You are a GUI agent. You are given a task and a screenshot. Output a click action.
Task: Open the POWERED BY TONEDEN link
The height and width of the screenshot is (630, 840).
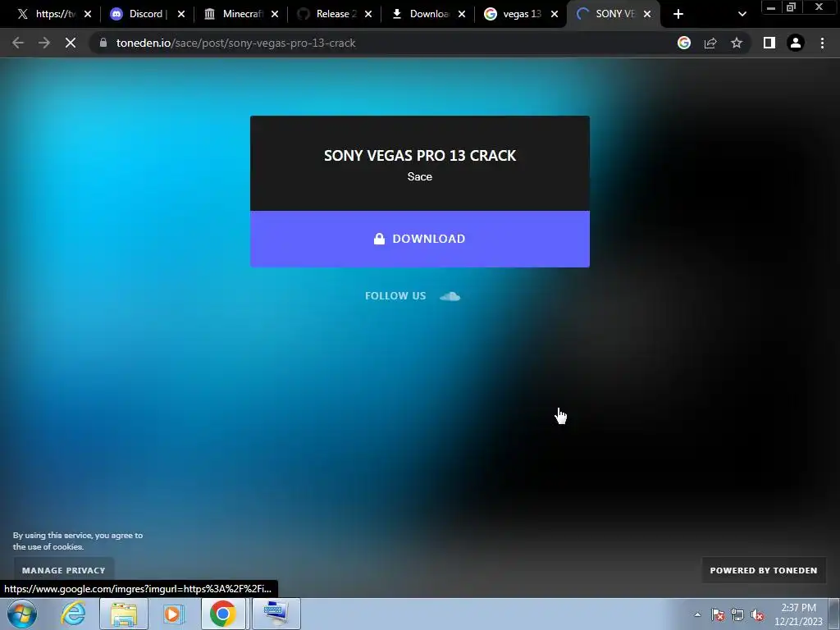click(x=764, y=571)
